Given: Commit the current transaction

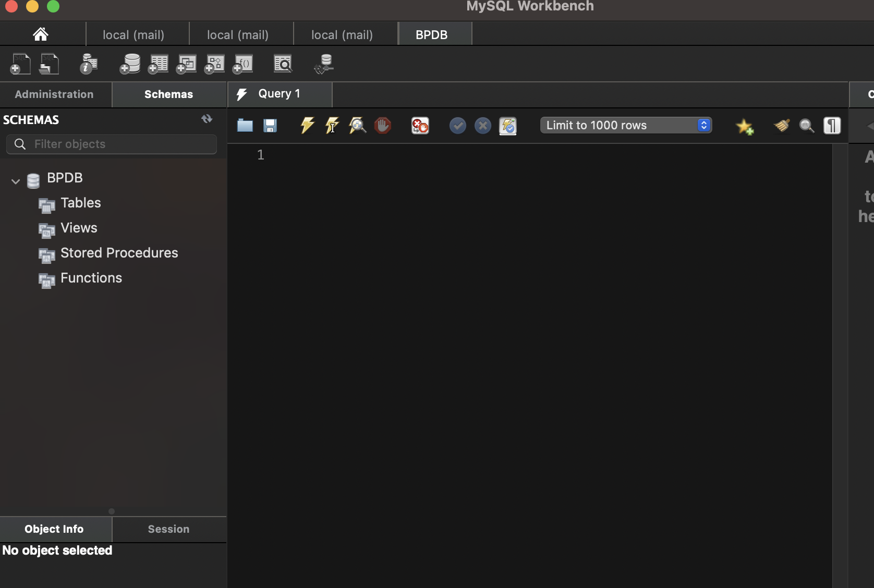Looking at the screenshot, I should [458, 126].
